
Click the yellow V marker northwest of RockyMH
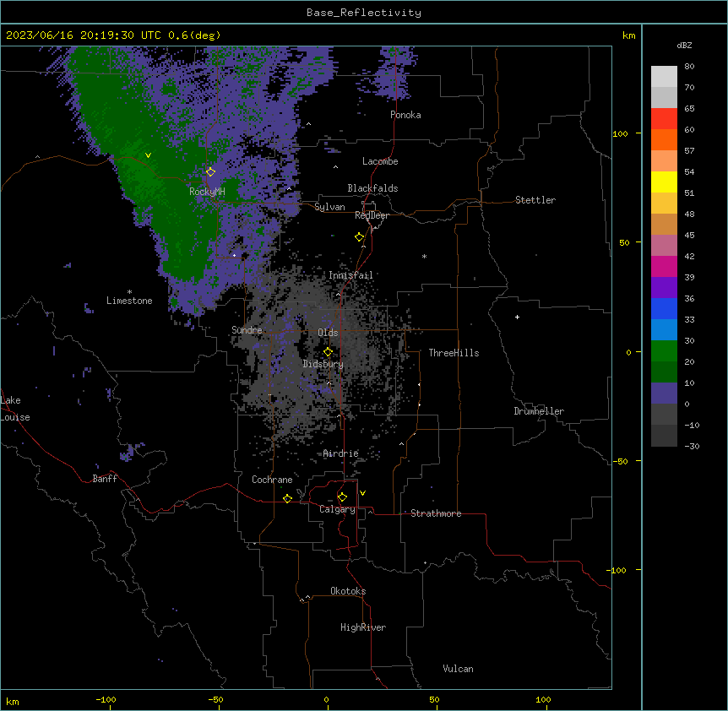(x=148, y=155)
